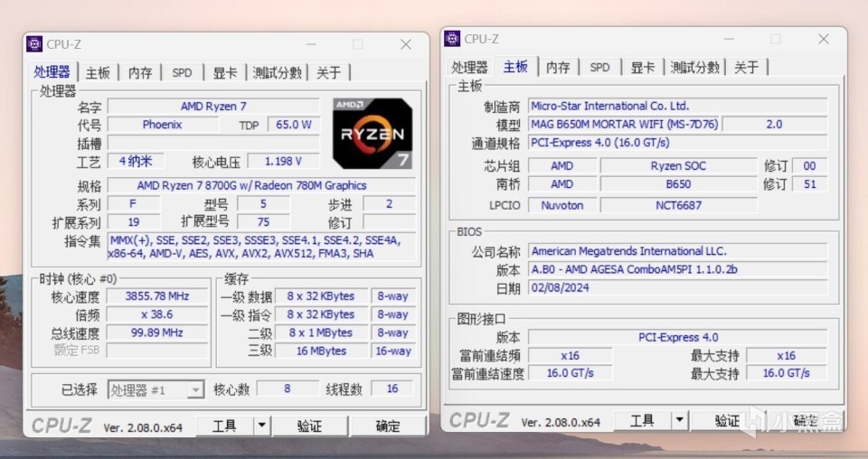Click the max supported x16 value

coord(786,356)
